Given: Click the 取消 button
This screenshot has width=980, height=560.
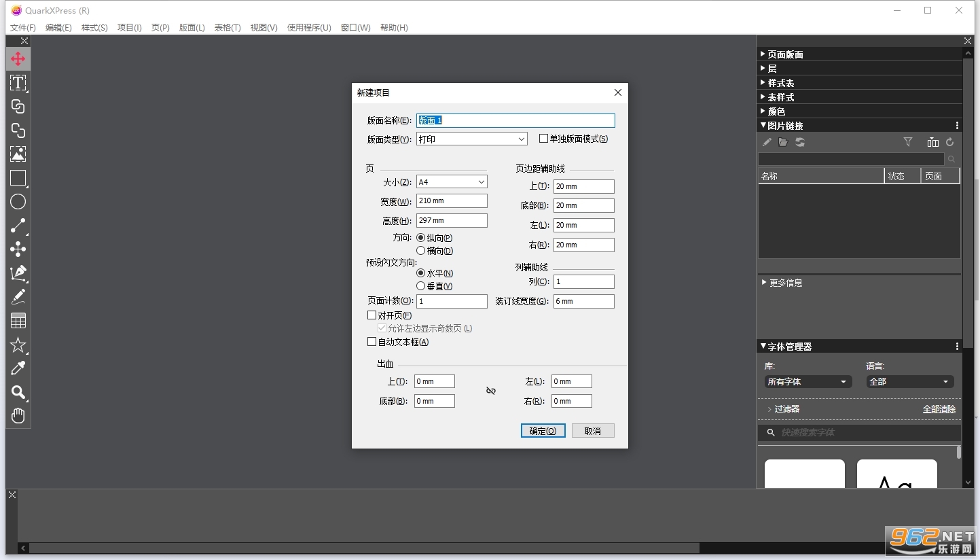Looking at the screenshot, I should pos(593,431).
